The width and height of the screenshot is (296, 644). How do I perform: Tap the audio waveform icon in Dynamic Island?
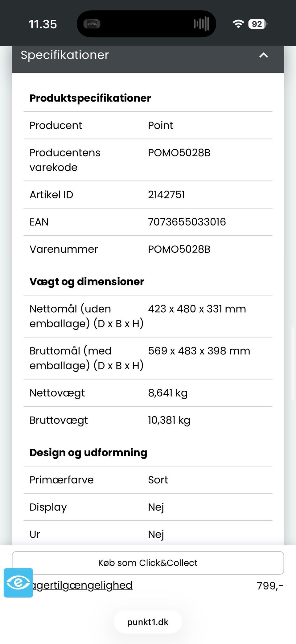(x=202, y=24)
